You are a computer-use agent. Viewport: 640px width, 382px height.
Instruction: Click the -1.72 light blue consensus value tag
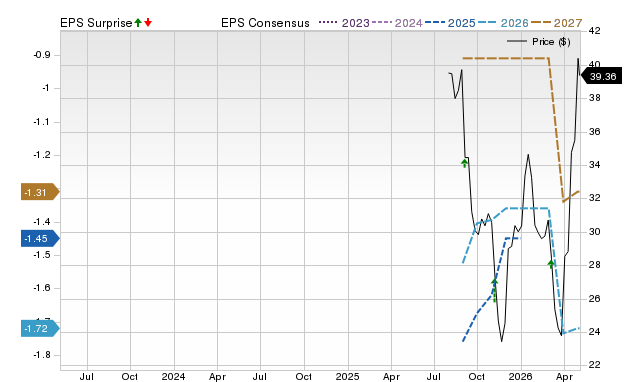40,329
